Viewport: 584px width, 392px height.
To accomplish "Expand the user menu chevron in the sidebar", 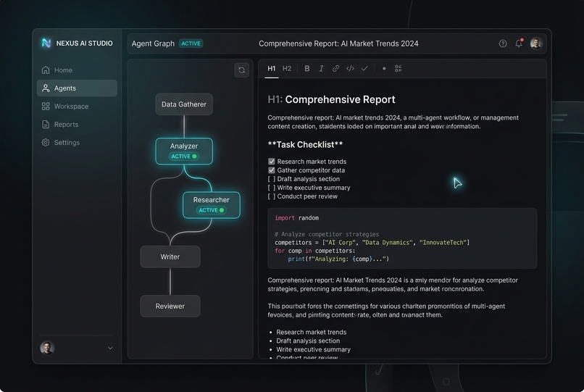I will (x=110, y=348).
